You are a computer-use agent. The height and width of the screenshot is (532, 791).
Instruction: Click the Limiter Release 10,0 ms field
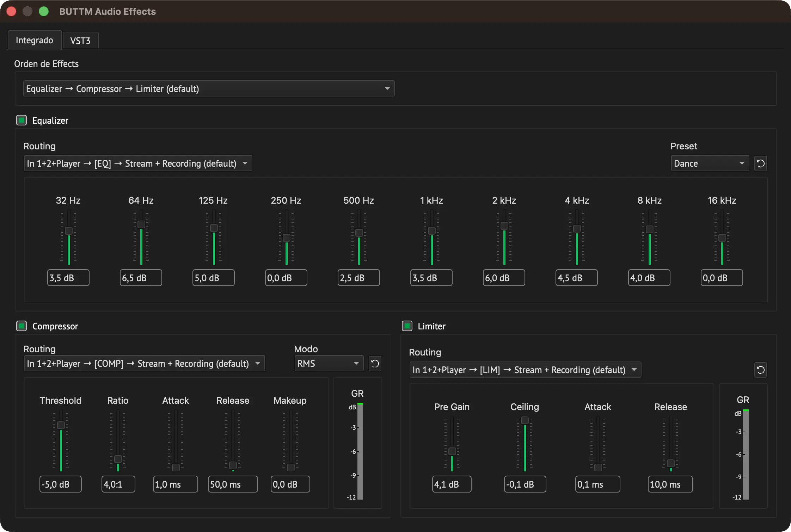pyautogui.click(x=670, y=484)
